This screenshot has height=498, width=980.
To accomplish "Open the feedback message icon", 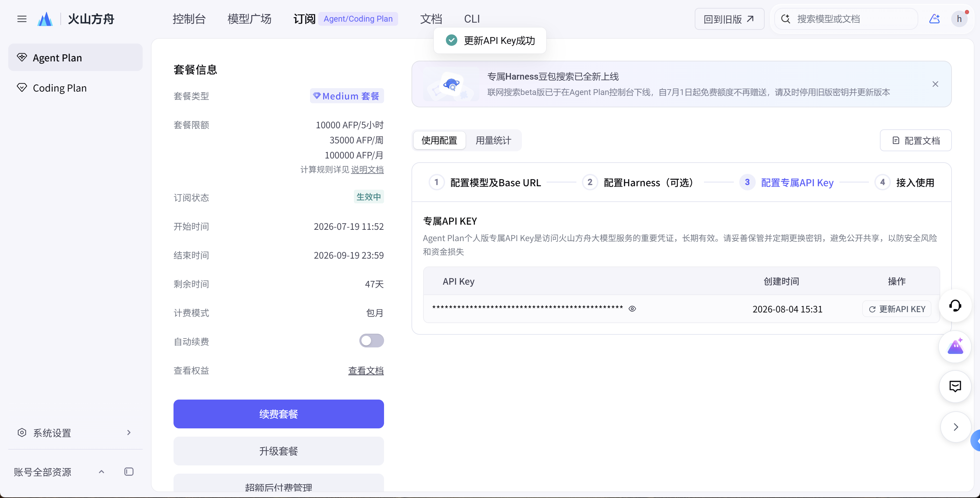I will 955,386.
